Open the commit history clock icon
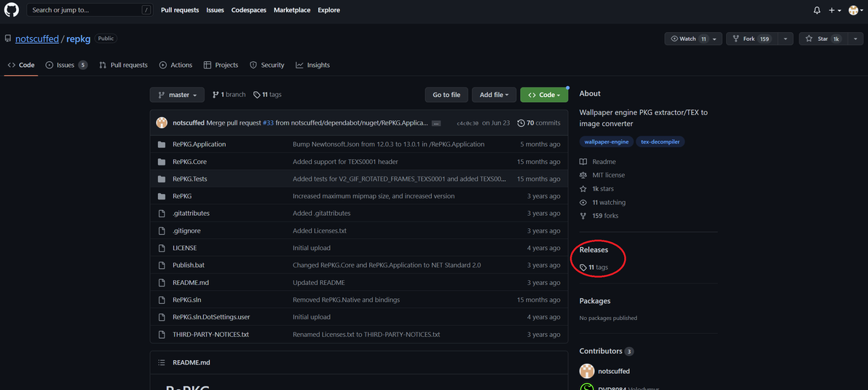This screenshot has height=390, width=868. [521, 123]
